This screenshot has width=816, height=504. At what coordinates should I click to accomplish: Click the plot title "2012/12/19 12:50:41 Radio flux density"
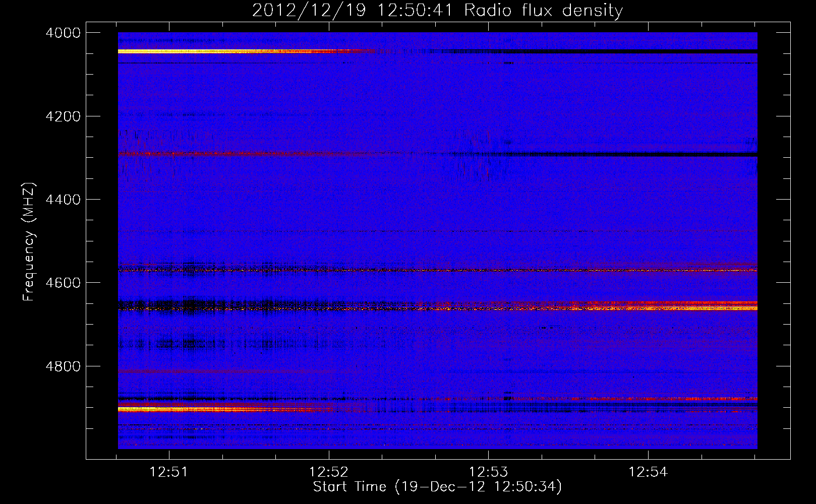coord(437,10)
